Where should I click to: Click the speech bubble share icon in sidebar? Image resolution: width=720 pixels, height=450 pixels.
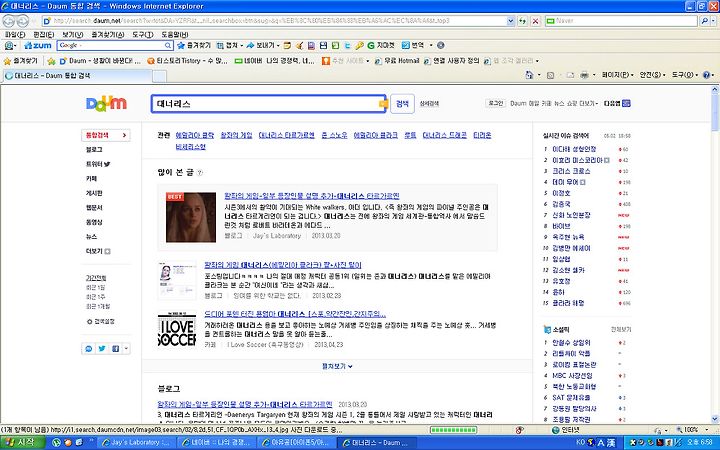89,349
